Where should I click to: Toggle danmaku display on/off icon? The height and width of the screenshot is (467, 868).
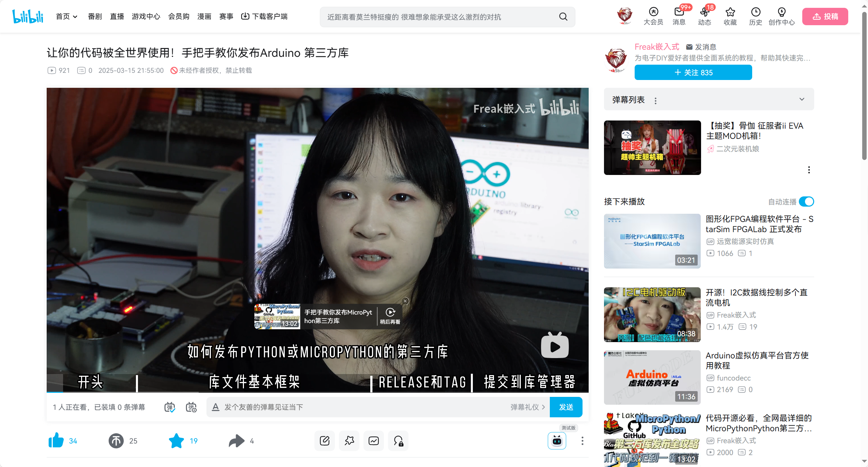click(x=170, y=407)
